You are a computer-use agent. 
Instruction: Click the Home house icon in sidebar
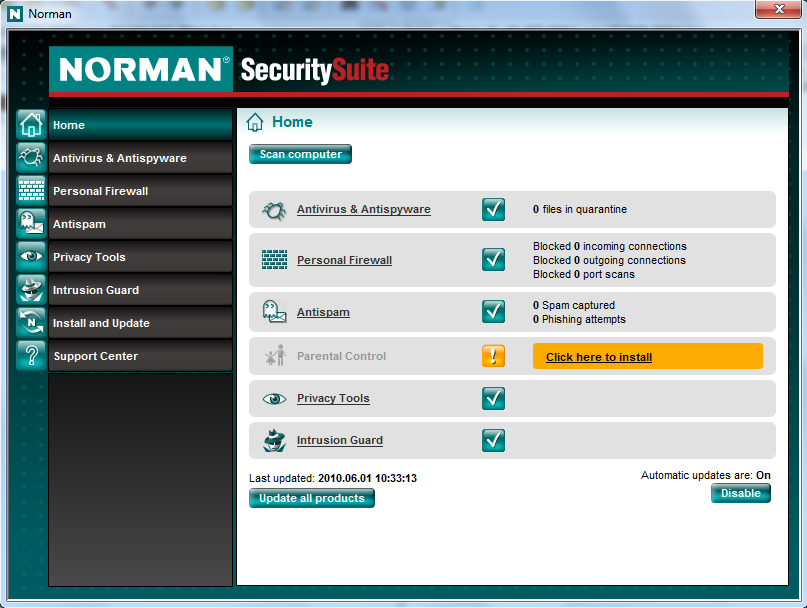pos(31,125)
